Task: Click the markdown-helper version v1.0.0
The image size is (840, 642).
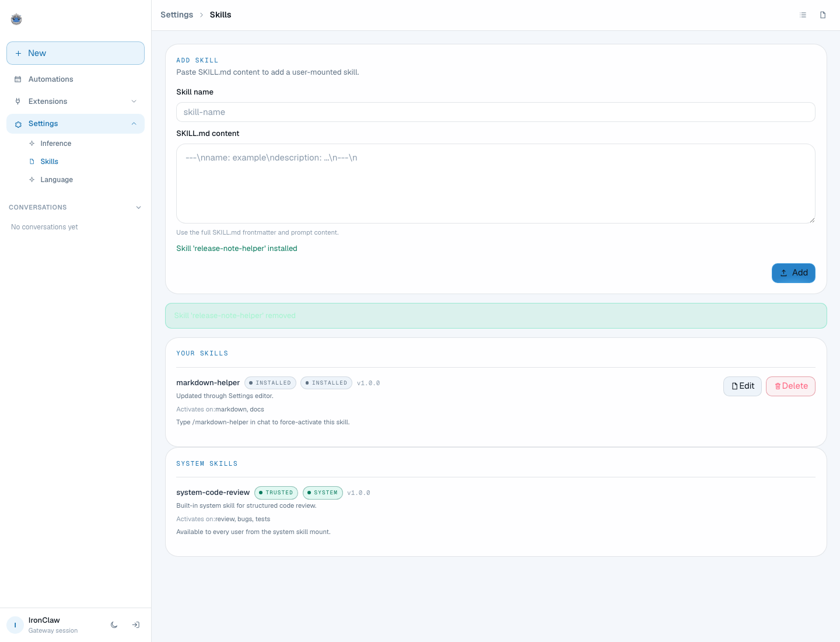Action: pos(369,383)
